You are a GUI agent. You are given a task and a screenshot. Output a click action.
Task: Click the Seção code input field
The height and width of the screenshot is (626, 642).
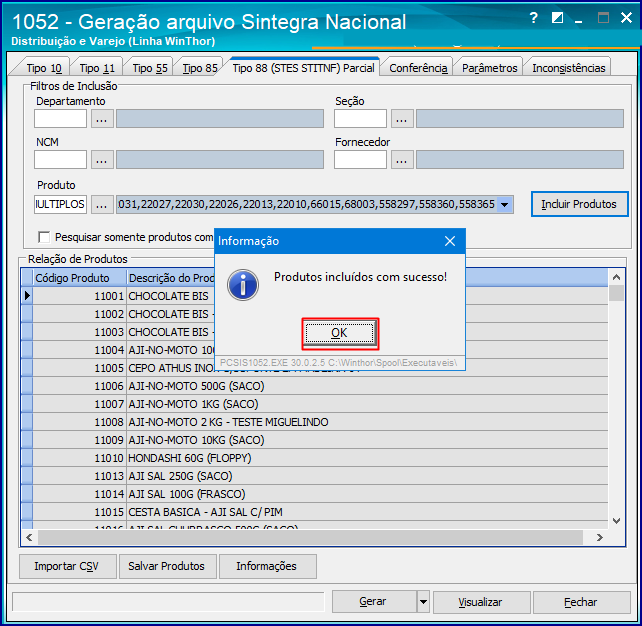360,119
